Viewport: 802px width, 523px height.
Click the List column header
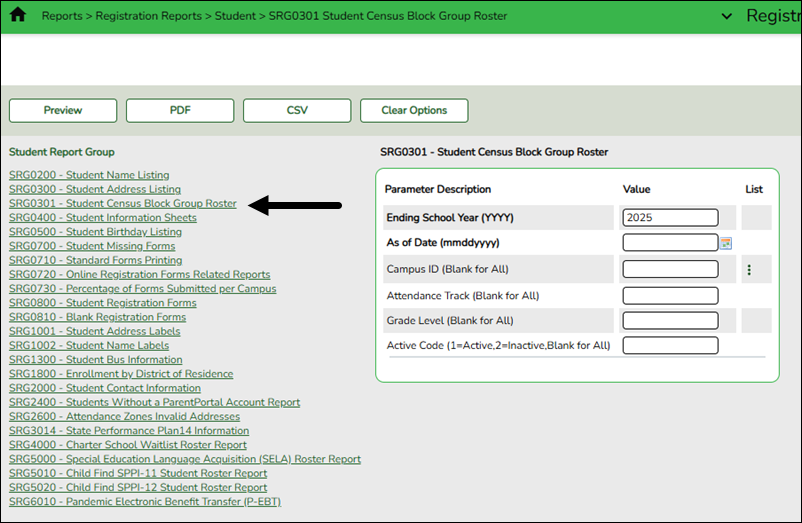pos(754,189)
